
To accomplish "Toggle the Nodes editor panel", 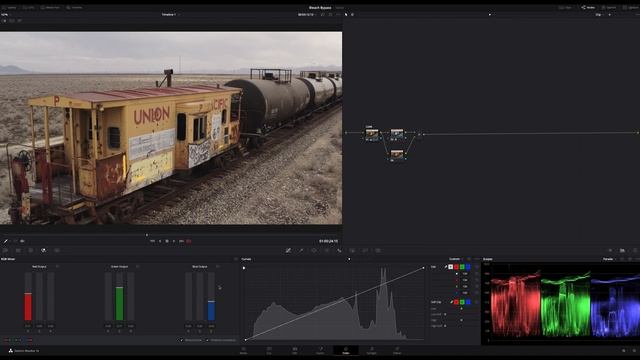I will [x=588, y=7].
